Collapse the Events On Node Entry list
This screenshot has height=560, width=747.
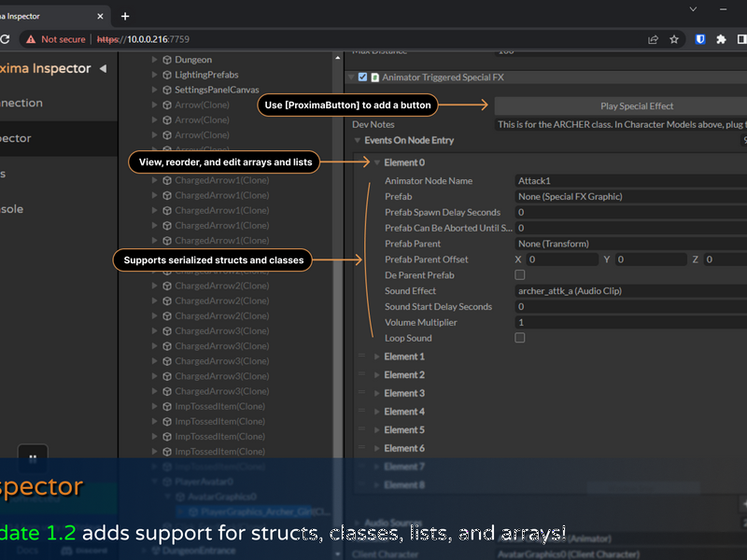click(x=357, y=141)
